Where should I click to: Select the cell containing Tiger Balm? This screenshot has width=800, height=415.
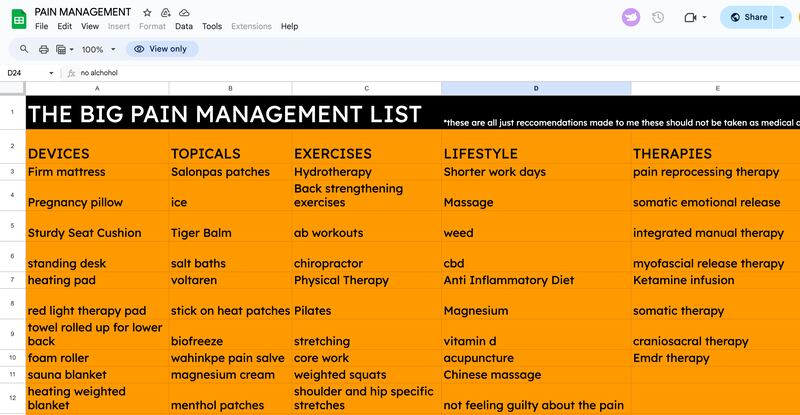pyautogui.click(x=230, y=233)
